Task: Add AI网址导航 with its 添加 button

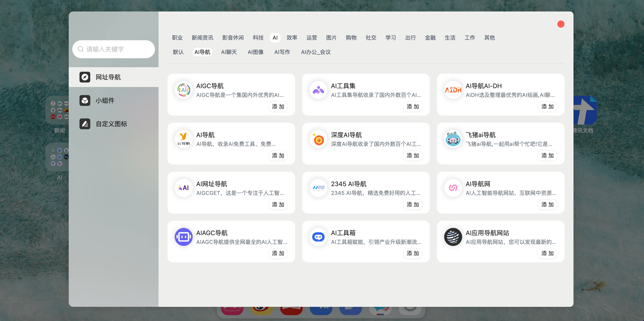Action: [278, 204]
